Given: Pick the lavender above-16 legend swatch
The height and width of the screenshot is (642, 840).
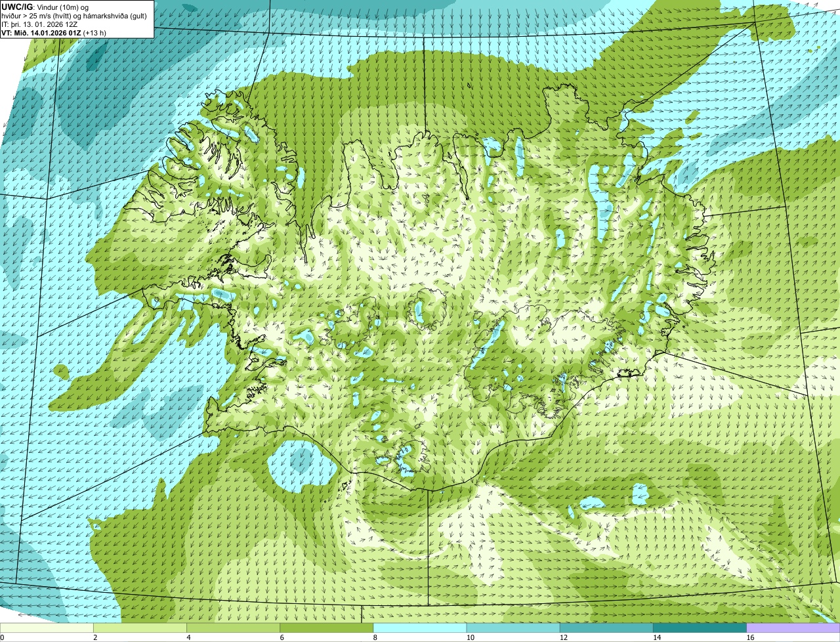Looking at the screenshot, I should click(793, 628).
